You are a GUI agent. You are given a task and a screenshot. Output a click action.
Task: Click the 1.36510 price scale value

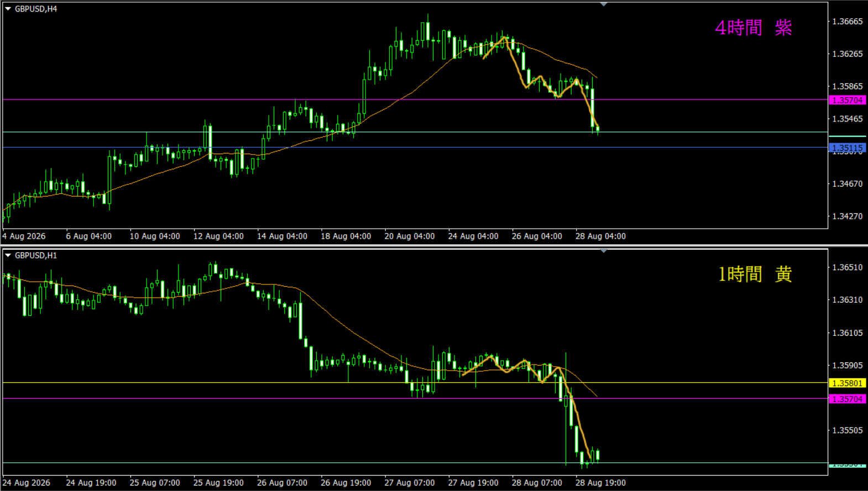point(848,267)
